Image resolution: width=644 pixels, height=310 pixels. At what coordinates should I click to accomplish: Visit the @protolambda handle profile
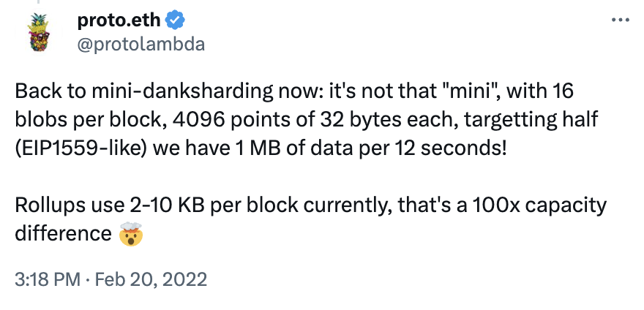pos(141,44)
